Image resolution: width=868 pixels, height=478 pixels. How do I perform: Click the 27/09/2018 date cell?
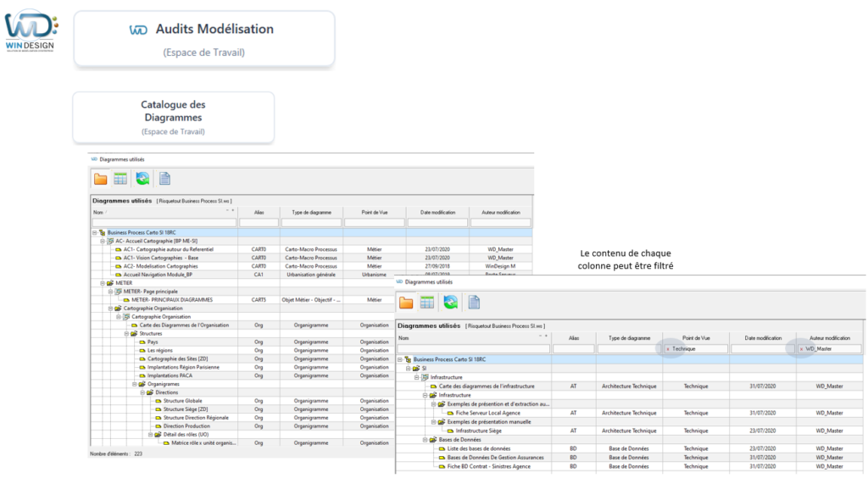437,267
